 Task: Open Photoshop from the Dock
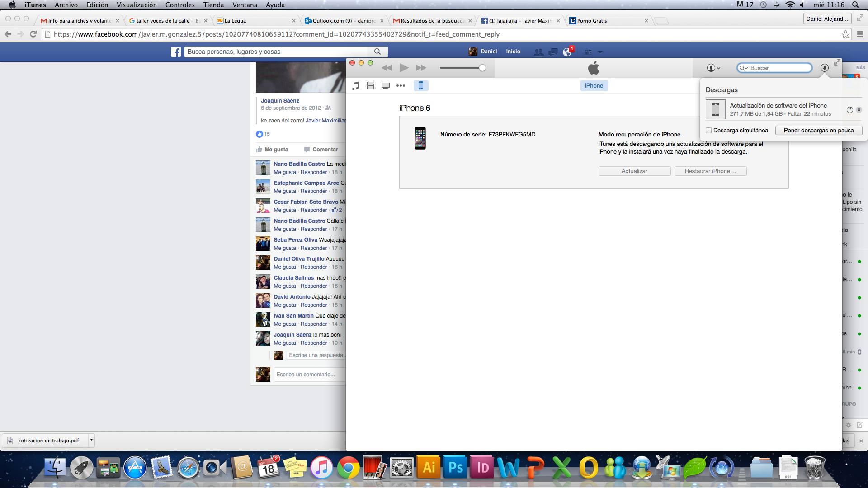tap(454, 468)
